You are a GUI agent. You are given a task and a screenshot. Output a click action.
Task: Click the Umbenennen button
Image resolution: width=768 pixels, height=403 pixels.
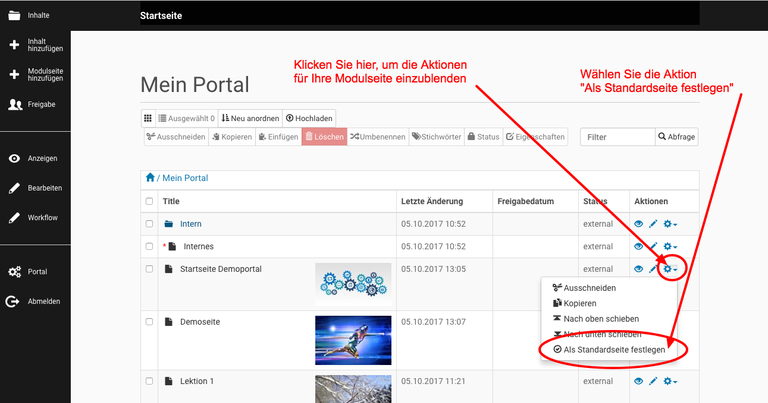tap(378, 137)
